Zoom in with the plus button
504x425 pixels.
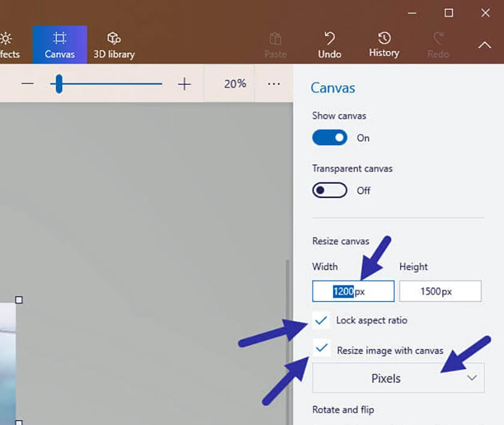185,84
